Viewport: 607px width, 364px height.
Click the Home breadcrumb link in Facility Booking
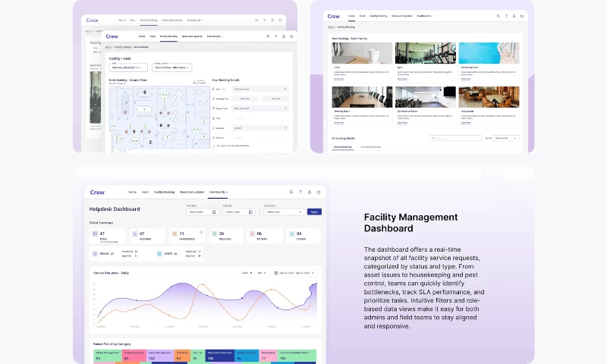(331, 27)
